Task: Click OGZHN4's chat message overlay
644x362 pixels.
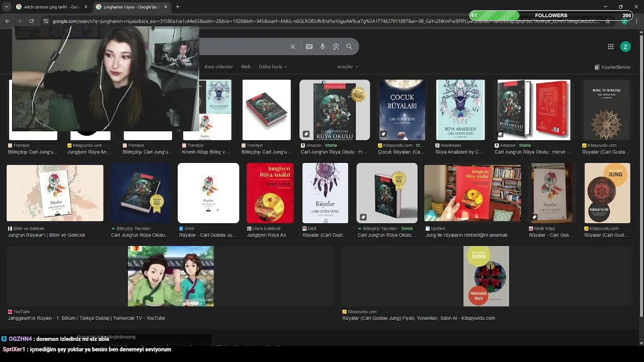Action: point(55,339)
